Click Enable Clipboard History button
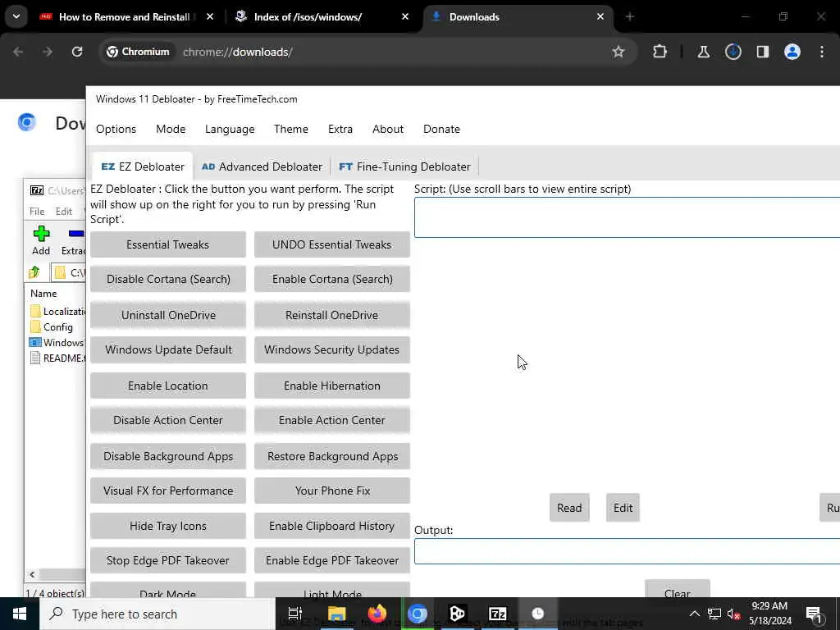 pyautogui.click(x=332, y=526)
